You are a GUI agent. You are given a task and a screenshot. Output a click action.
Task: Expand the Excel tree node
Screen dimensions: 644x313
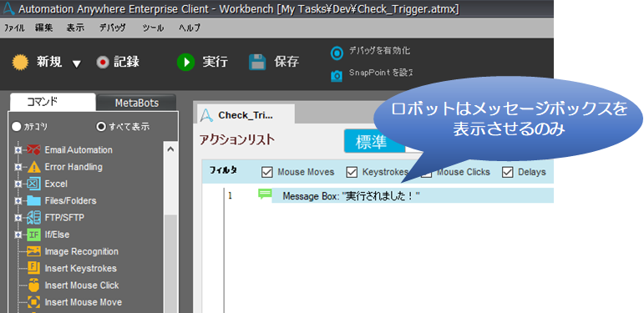click(x=18, y=184)
